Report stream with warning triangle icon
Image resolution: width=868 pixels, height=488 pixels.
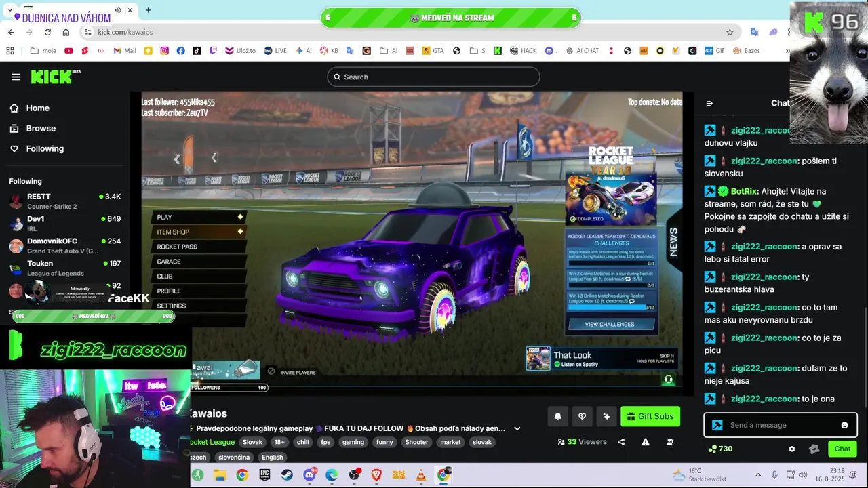tap(646, 442)
